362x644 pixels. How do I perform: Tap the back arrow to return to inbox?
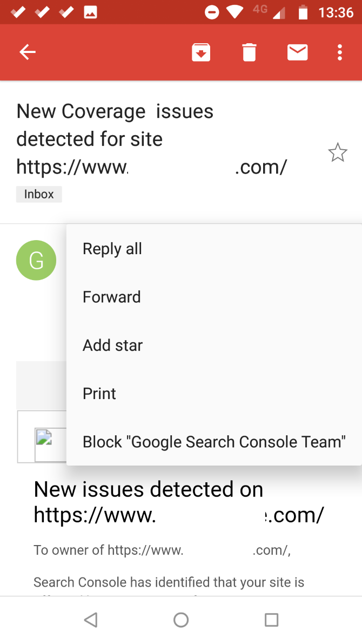coord(27,52)
